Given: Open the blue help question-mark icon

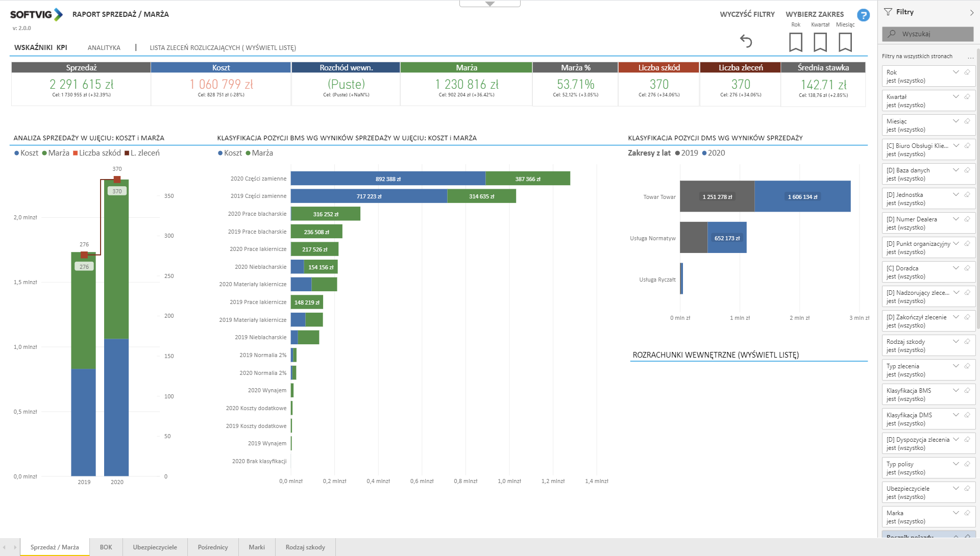Looking at the screenshot, I should point(863,15).
